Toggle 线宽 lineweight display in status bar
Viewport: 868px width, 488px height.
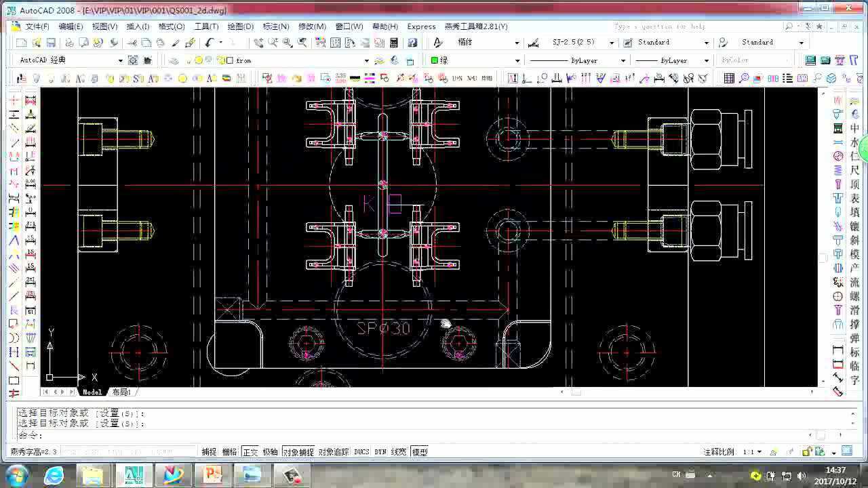[x=399, y=452]
